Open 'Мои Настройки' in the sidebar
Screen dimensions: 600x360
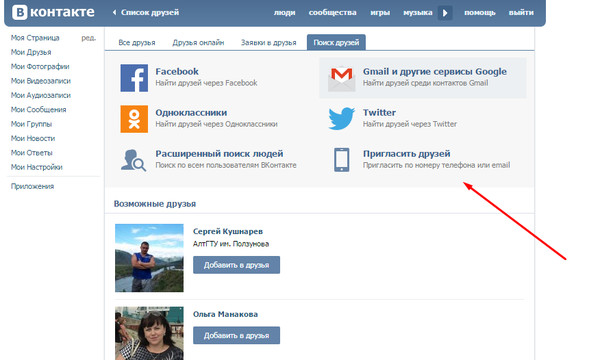pos(36,167)
